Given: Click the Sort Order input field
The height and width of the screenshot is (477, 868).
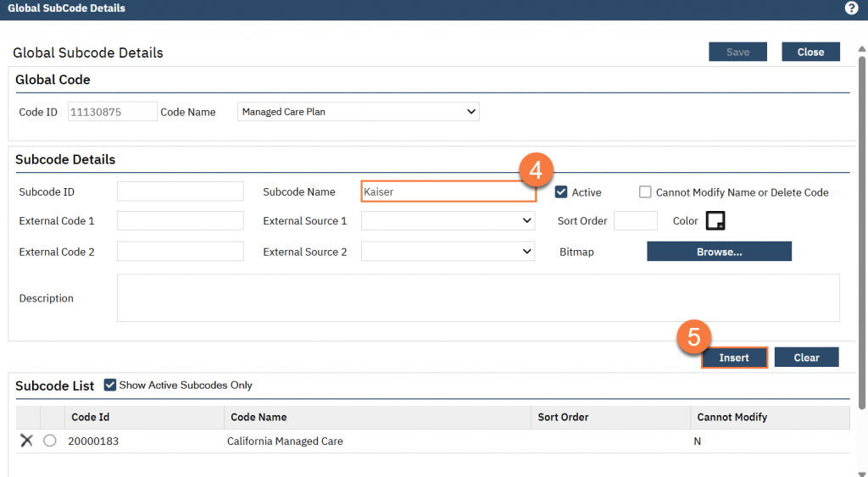Looking at the screenshot, I should (635, 221).
